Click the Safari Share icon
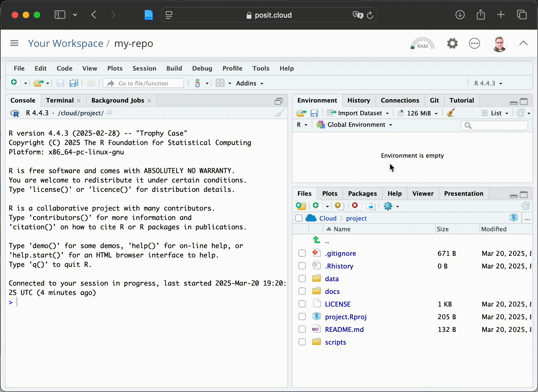 click(x=481, y=15)
